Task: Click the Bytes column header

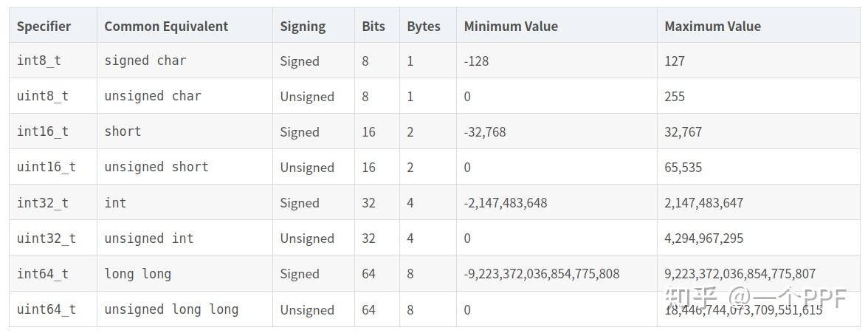Action: [x=424, y=27]
